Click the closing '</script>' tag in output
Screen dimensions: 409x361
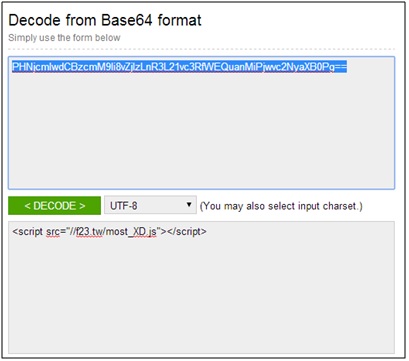(x=187, y=231)
